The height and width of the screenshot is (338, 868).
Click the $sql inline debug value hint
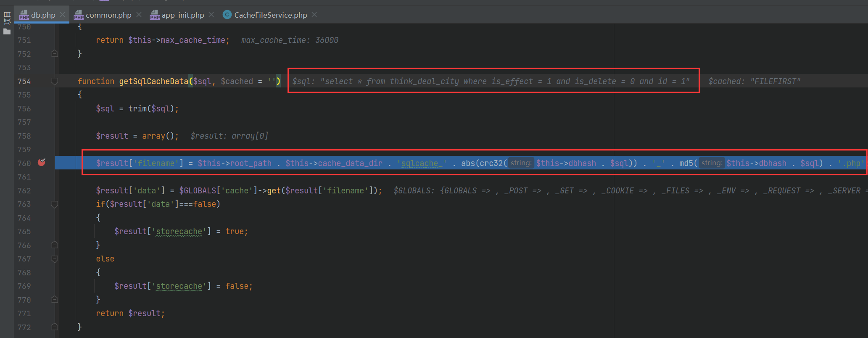pos(491,81)
